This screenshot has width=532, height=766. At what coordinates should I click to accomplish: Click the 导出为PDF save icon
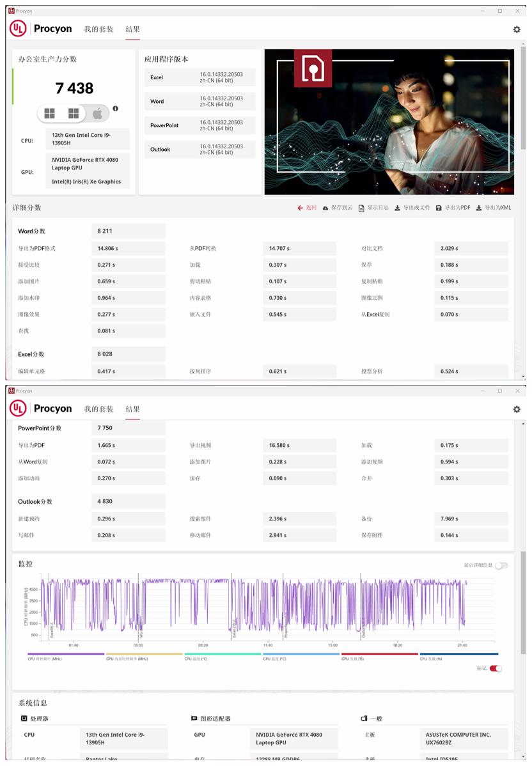coord(437,208)
